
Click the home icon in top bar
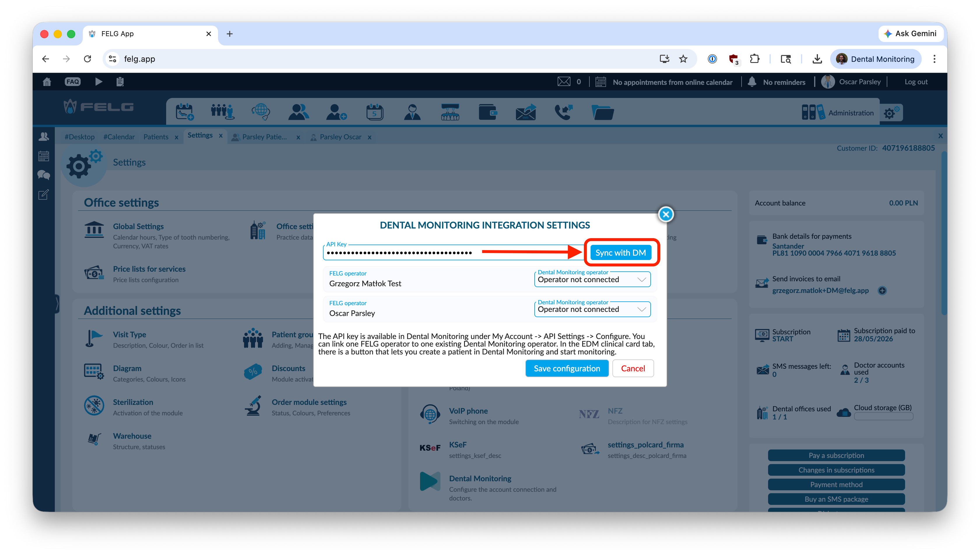[47, 82]
